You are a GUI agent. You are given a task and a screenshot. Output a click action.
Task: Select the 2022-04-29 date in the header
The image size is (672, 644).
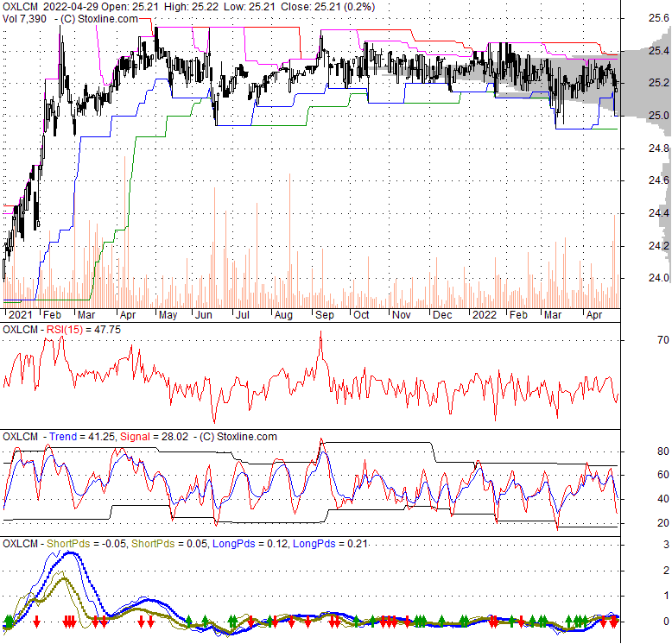(68, 7)
